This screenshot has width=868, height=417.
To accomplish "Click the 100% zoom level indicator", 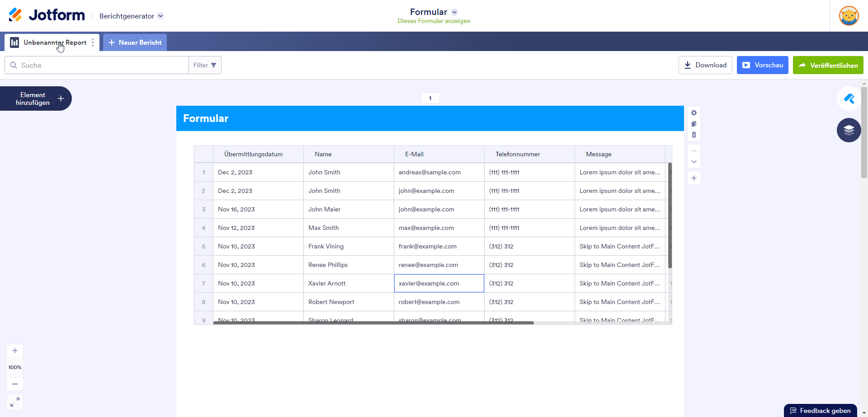I will tap(15, 367).
